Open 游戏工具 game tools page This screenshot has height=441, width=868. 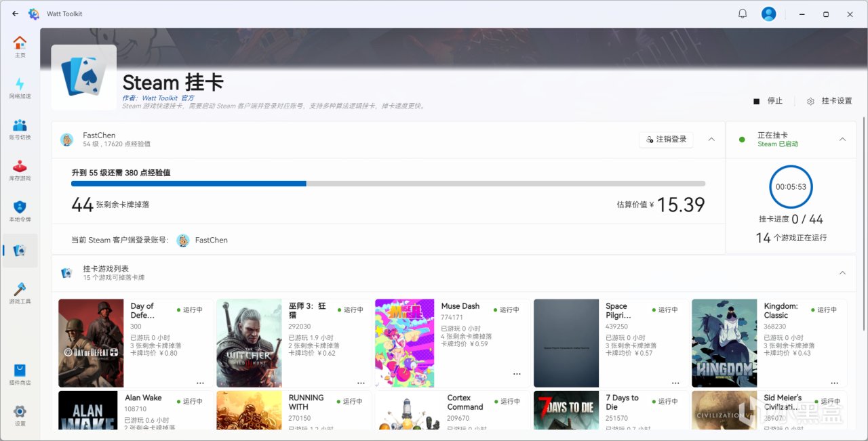[20, 293]
